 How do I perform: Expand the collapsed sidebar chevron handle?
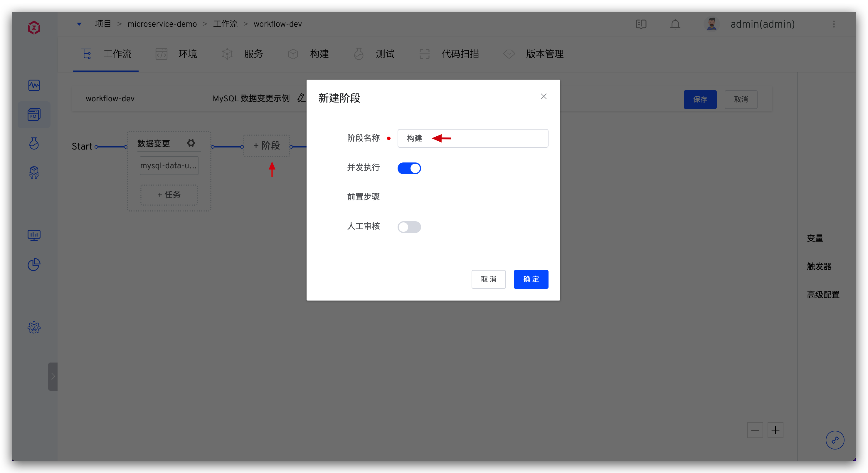click(53, 376)
